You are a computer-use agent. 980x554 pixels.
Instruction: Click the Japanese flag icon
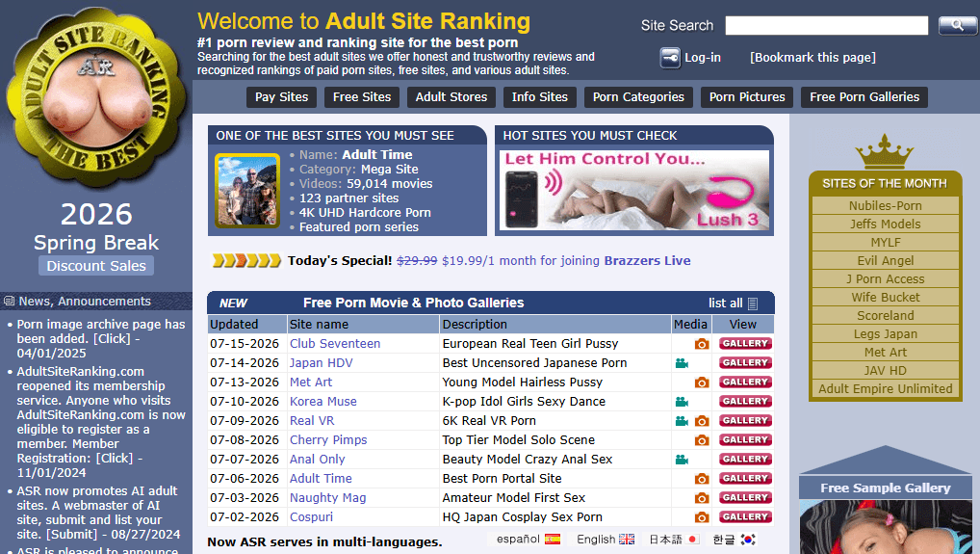692,539
